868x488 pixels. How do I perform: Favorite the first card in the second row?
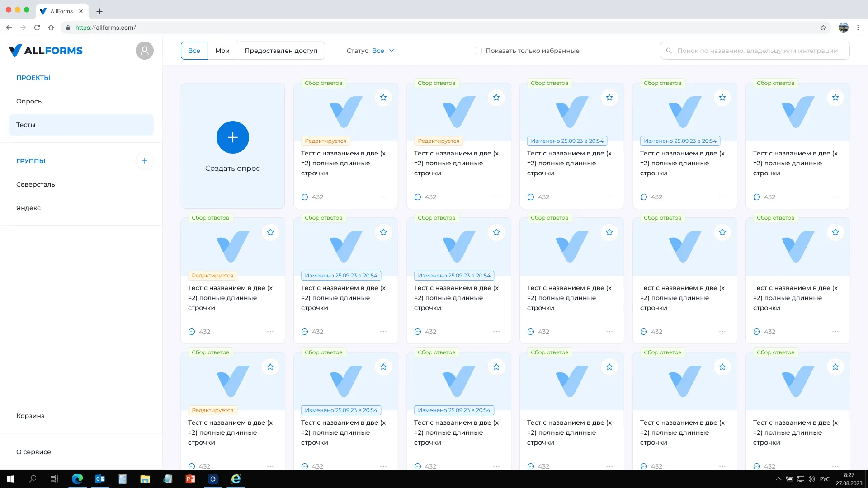[270, 232]
